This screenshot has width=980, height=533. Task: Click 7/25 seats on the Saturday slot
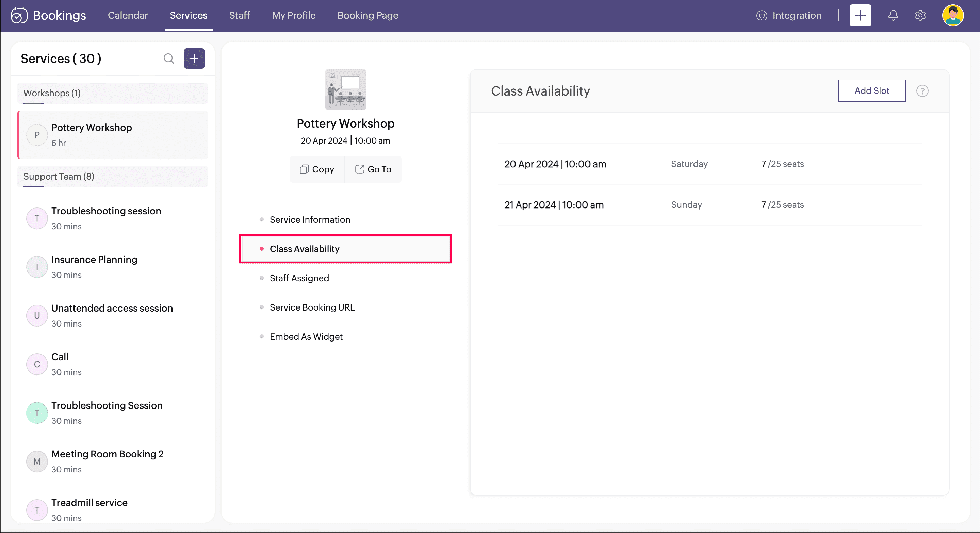click(782, 164)
